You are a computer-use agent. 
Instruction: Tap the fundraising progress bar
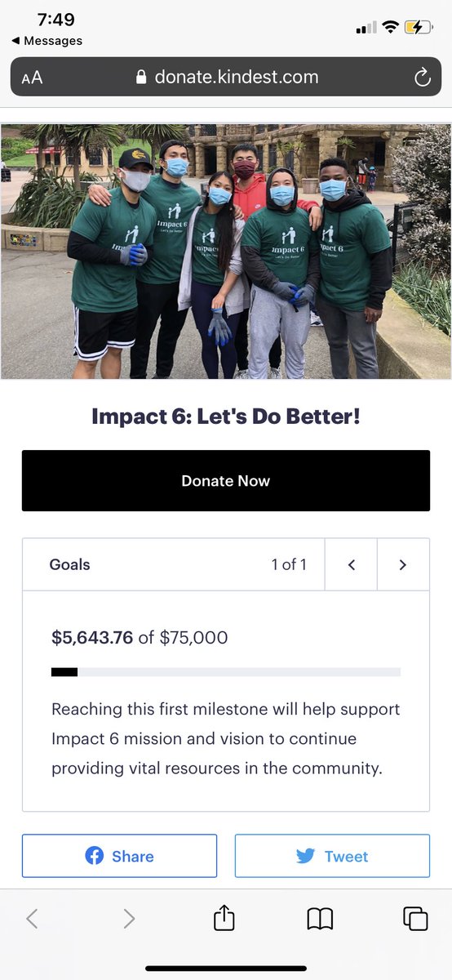pyautogui.click(x=226, y=672)
